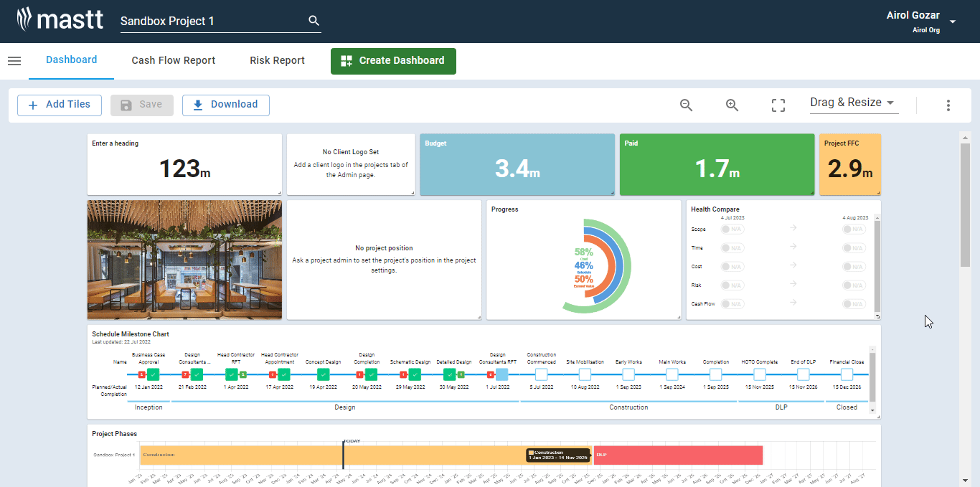
Task: Select the zoom in magnifier icon
Action: click(732, 105)
